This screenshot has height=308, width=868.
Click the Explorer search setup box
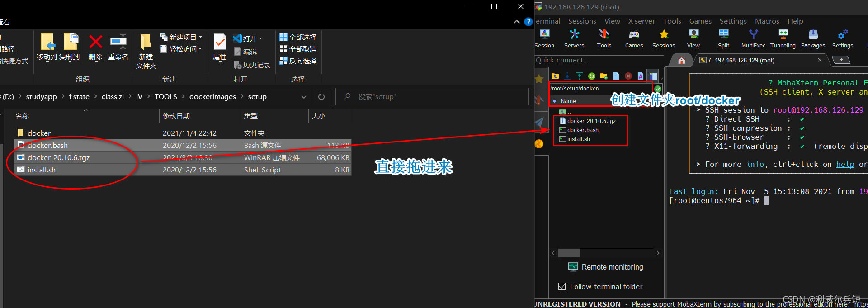tap(432, 97)
